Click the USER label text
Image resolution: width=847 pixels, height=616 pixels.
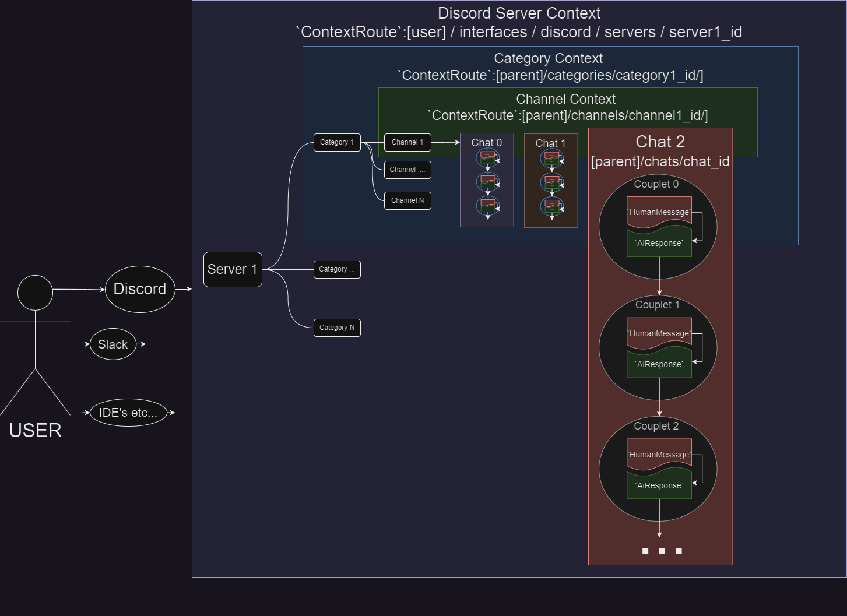35,430
